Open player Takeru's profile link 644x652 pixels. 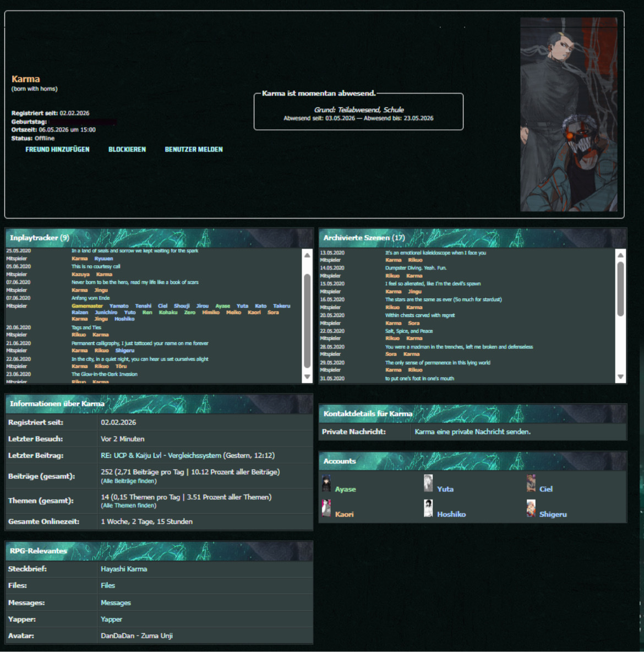pyautogui.click(x=282, y=306)
